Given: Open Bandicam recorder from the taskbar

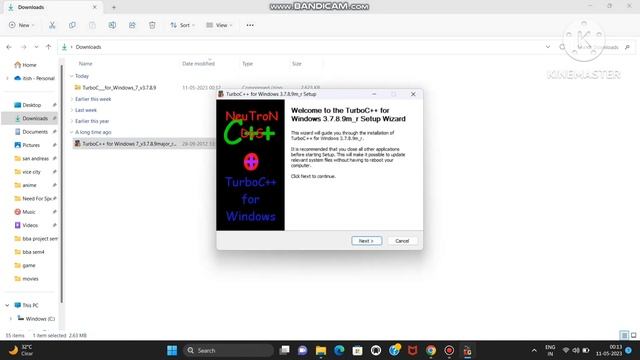Looking at the screenshot, I should 449,351.
